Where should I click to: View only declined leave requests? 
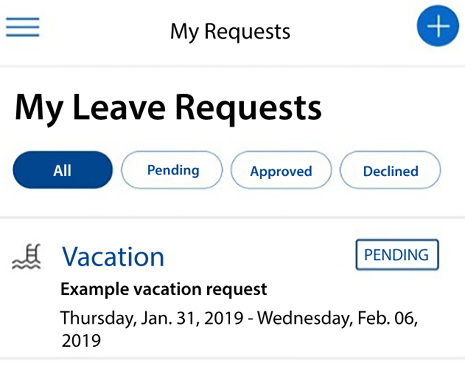[x=390, y=170]
